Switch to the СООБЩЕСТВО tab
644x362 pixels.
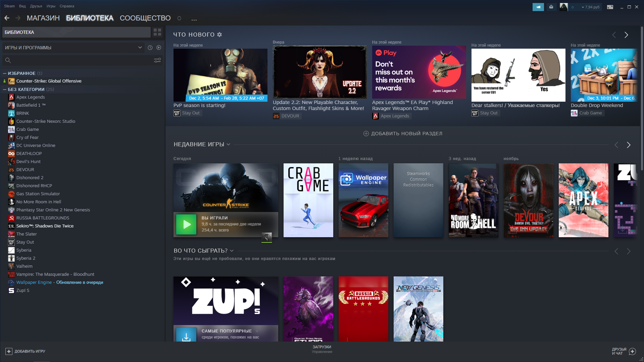click(x=145, y=18)
